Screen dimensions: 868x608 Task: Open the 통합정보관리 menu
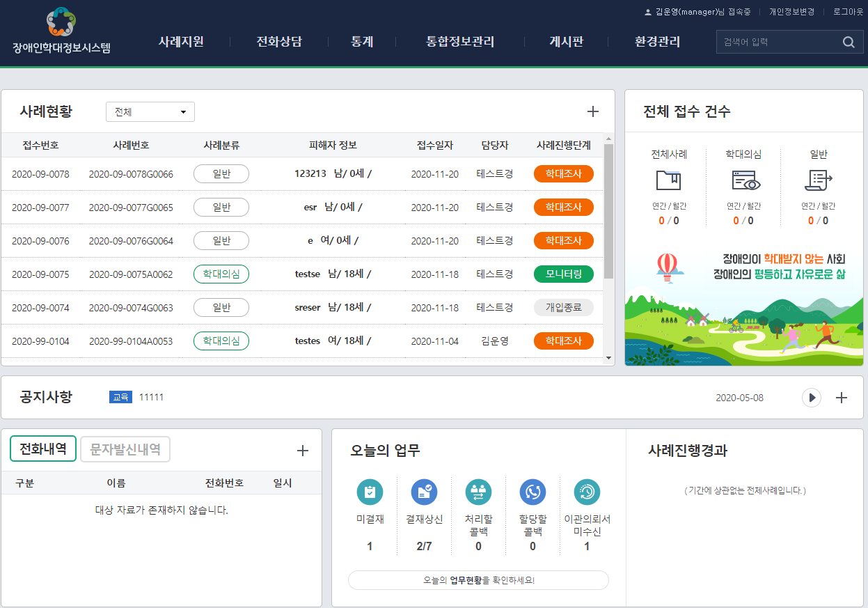[x=460, y=42]
